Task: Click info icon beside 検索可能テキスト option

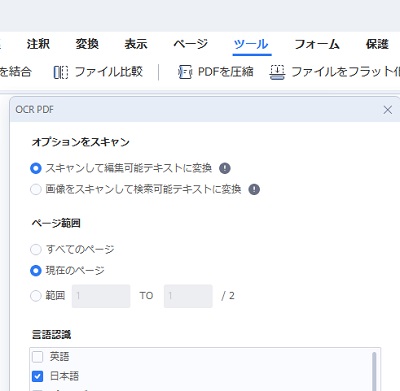Action: 254,189
